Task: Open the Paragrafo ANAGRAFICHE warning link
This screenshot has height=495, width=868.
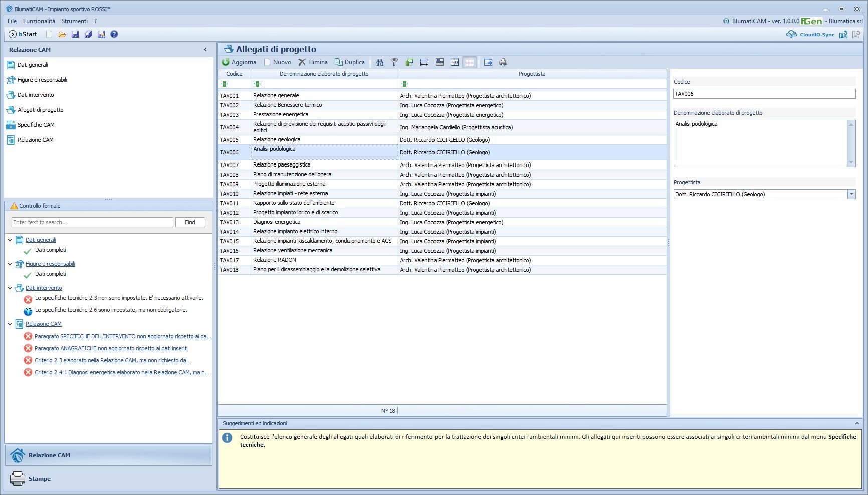Action: (111, 348)
